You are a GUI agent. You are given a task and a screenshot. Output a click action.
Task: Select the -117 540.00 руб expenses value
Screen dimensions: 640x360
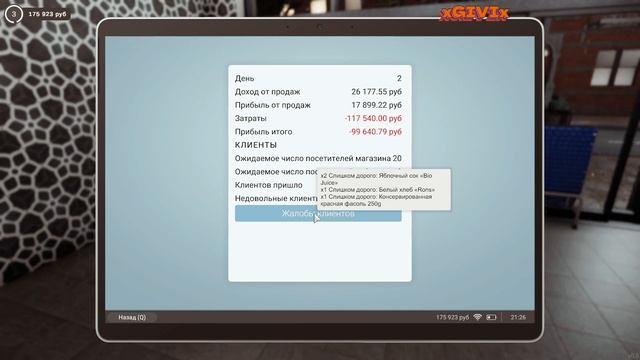point(373,118)
